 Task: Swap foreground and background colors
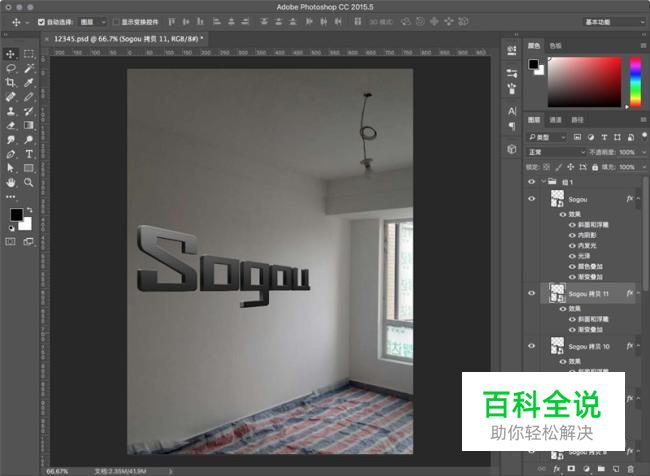pos(29,210)
